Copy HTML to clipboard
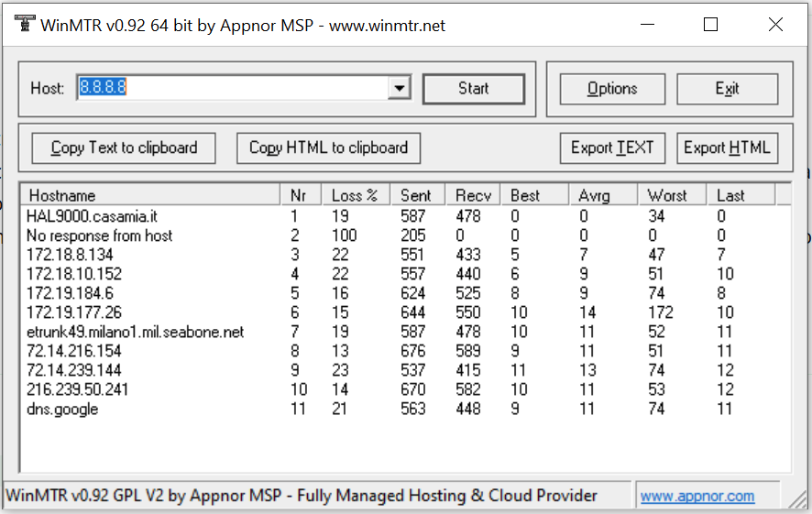This screenshot has width=812, height=514. click(x=328, y=148)
